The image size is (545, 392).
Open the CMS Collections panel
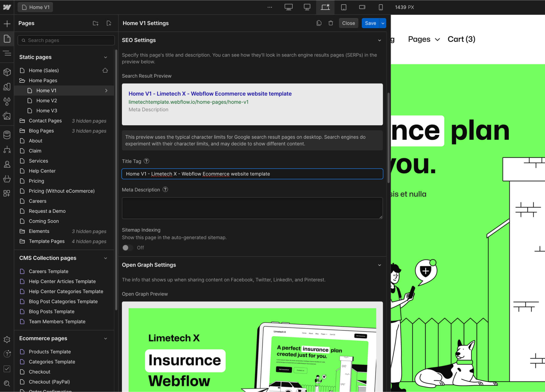[x=7, y=135]
